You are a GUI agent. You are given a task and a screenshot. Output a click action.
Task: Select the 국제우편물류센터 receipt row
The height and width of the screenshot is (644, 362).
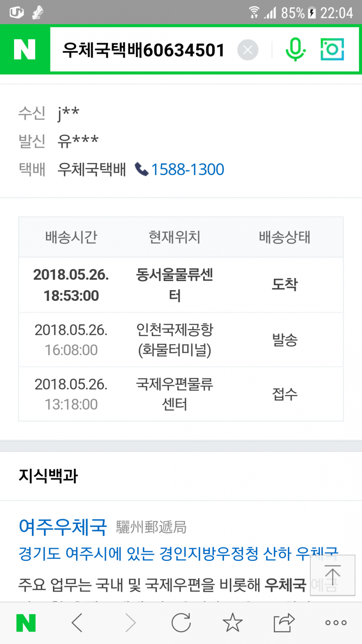[181, 394]
